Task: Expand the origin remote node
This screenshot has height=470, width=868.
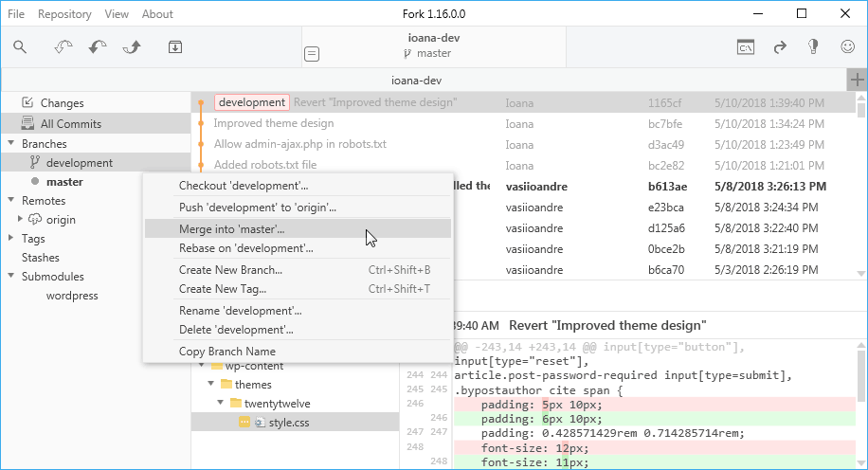Action: coord(20,219)
